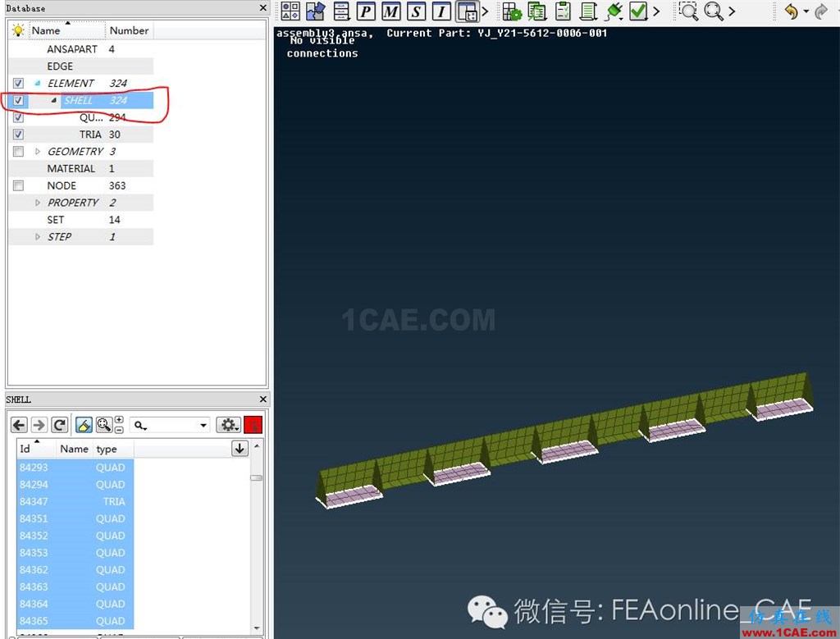Click the green stacked documents compare icon

coord(536,11)
